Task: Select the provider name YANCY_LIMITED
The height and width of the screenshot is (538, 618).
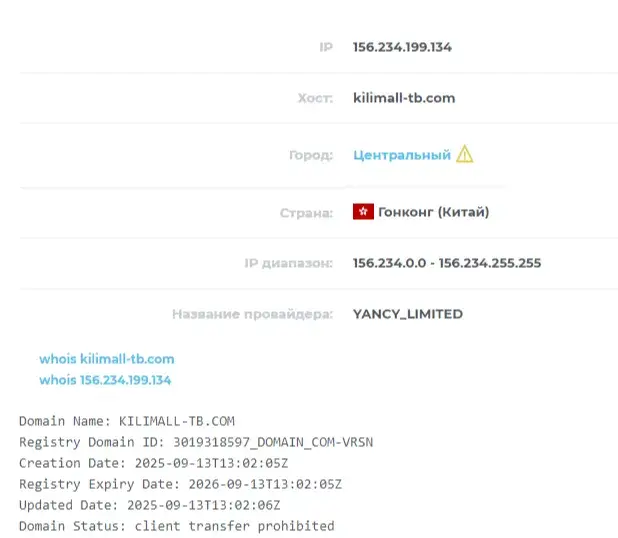Action: (x=408, y=314)
